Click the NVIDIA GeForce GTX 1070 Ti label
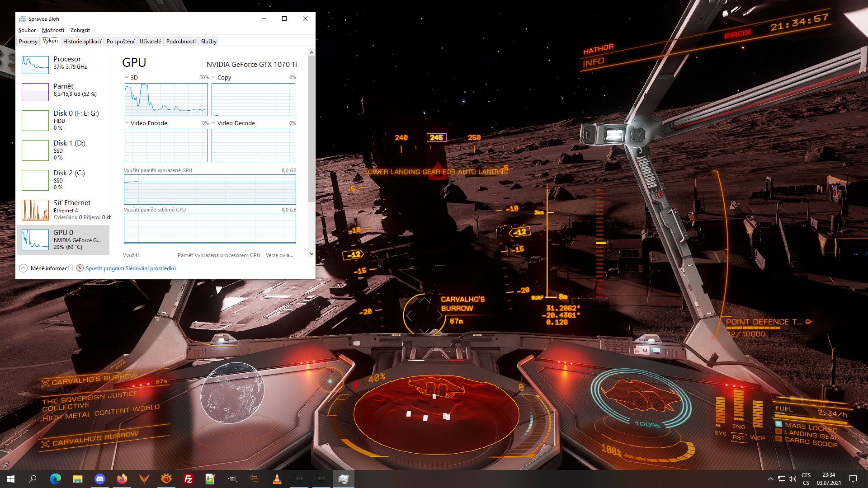 (252, 65)
